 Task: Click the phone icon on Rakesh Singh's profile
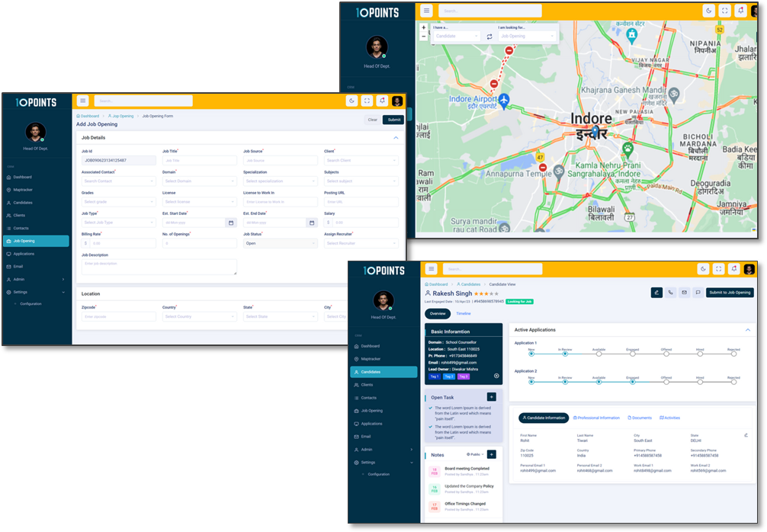(x=669, y=292)
